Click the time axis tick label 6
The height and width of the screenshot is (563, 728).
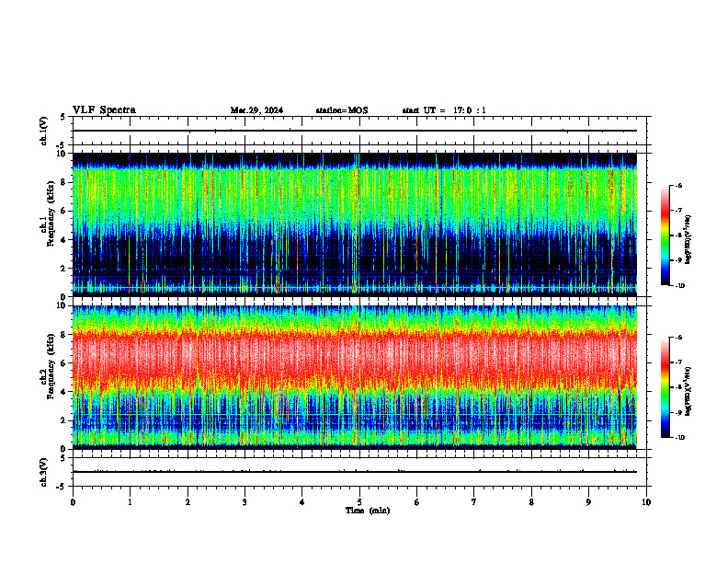coord(417,502)
